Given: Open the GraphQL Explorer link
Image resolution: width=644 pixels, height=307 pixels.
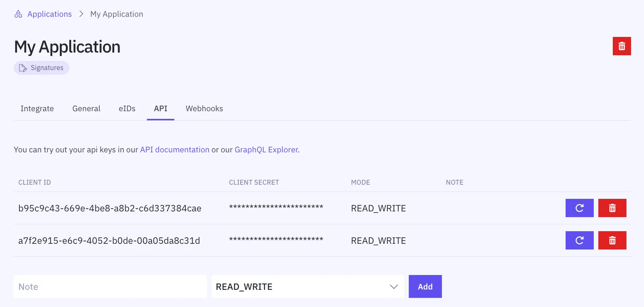Looking at the screenshot, I should (x=266, y=150).
